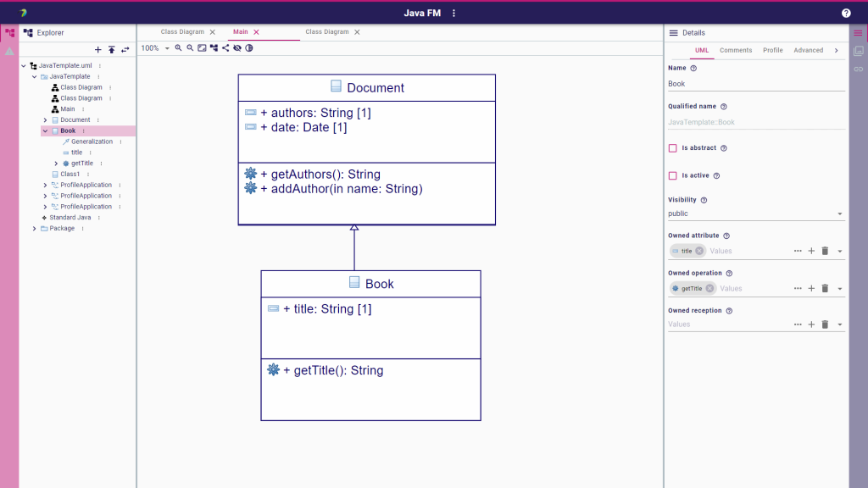This screenshot has height=488, width=868.
Task: Delete owned attribute with trash icon
Action: (x=825, y=251)
